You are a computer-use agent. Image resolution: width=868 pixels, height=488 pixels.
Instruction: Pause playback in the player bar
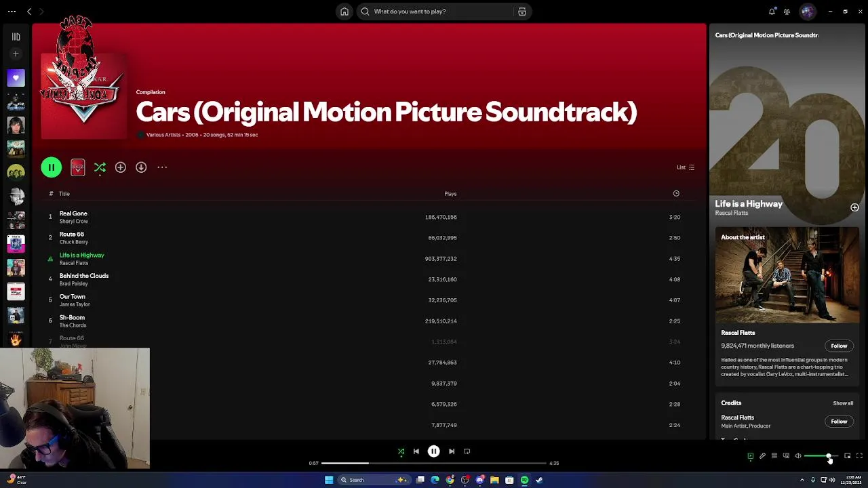(434, 451)
